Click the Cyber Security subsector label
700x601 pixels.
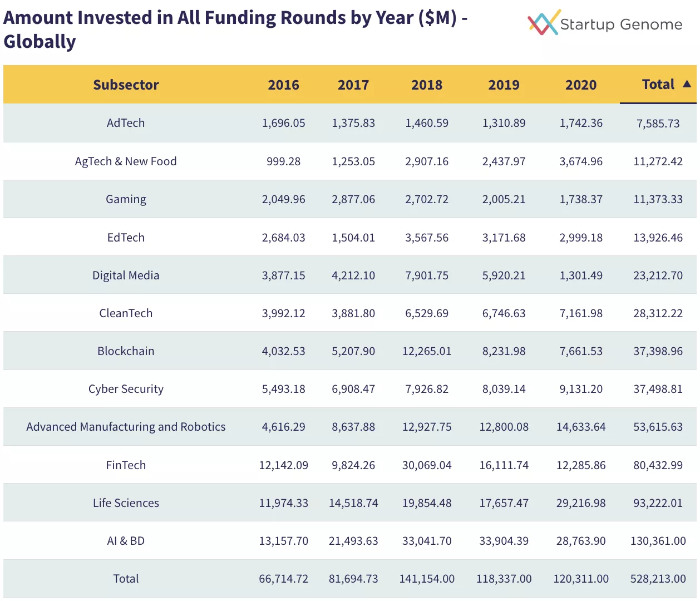pos(126,389)
